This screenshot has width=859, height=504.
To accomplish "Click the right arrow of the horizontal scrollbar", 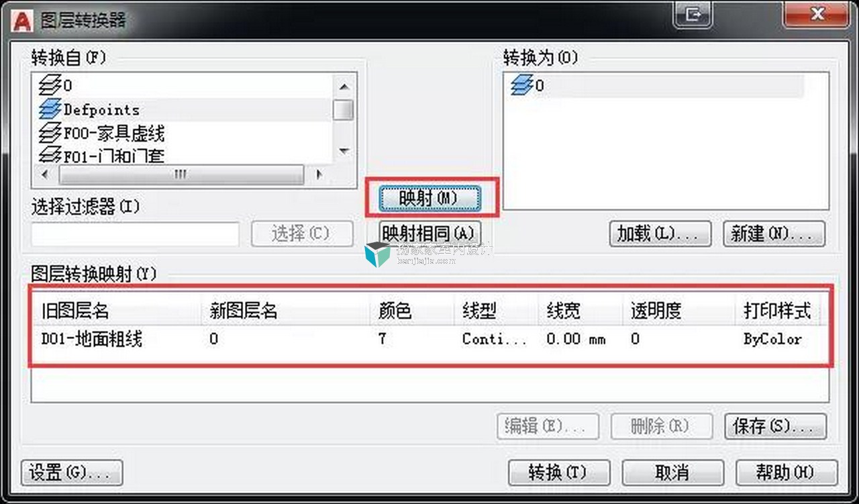I will coord(319,174).
